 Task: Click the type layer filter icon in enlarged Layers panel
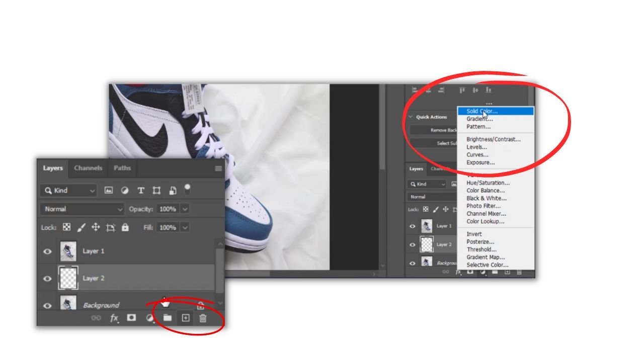[x=141, y=191]
